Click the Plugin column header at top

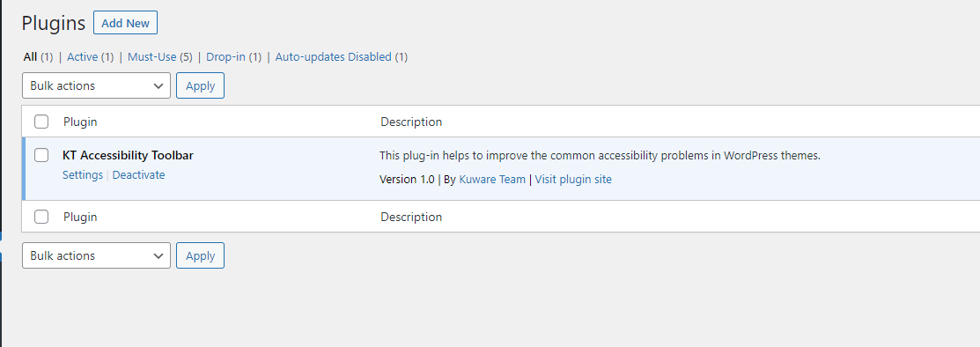80,122
